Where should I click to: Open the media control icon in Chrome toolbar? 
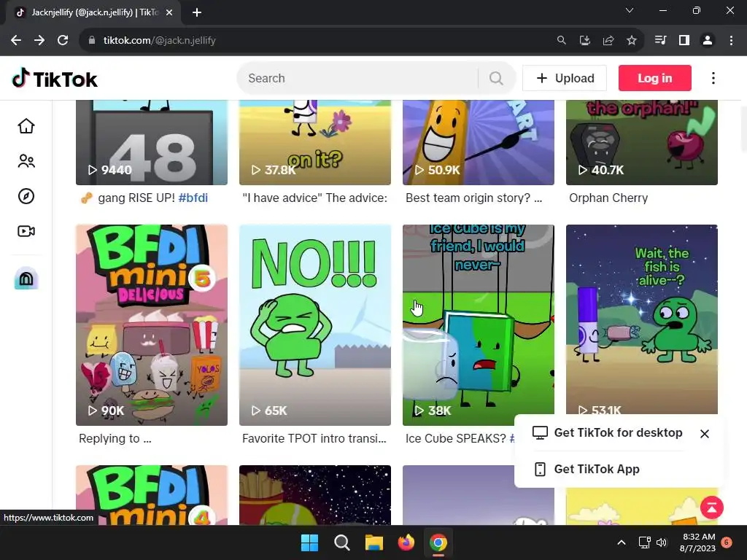[x=660, y=41]
